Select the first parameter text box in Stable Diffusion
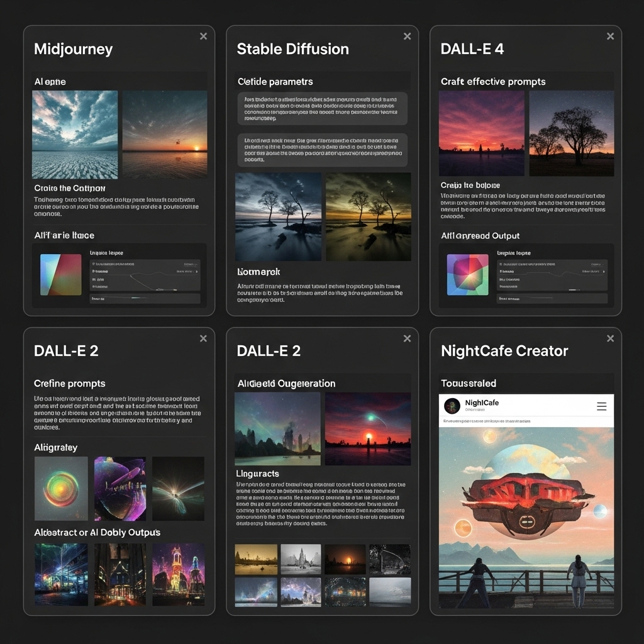 [323, 108]
